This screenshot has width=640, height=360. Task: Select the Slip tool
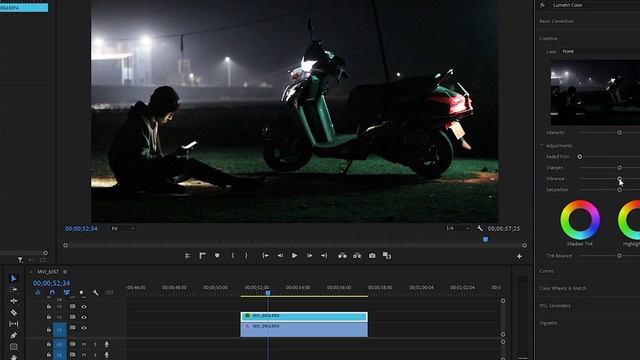point(13,324)
